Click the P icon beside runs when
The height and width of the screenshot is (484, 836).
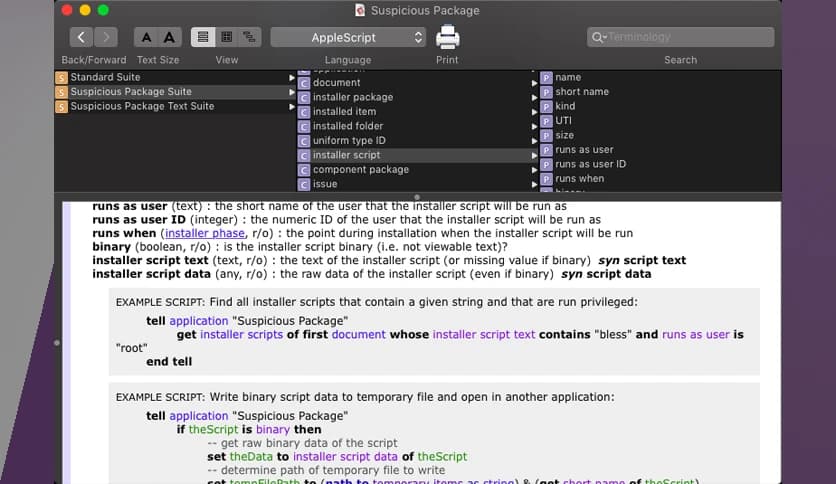pyautogui.click(x=546, y=179)
